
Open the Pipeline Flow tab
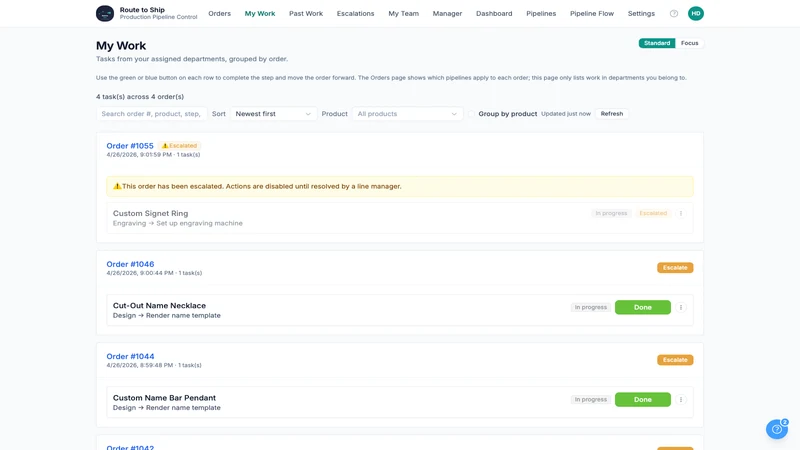tap(591, 14)
